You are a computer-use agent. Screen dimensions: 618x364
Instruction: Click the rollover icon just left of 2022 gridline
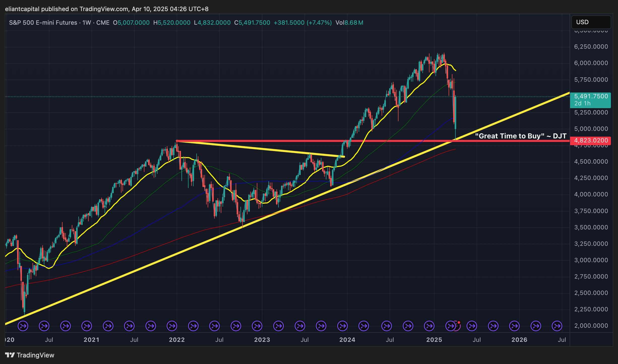pyautogui.click(x=172, y=326)
